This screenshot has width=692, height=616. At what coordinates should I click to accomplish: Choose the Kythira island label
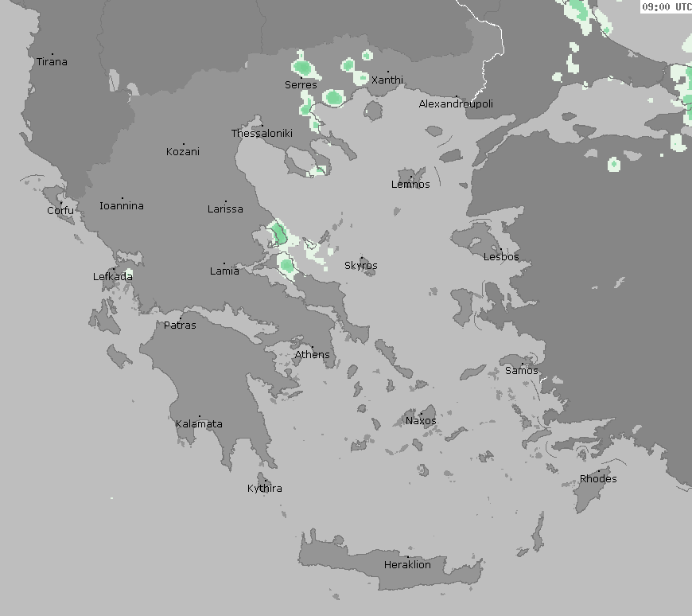264,489
